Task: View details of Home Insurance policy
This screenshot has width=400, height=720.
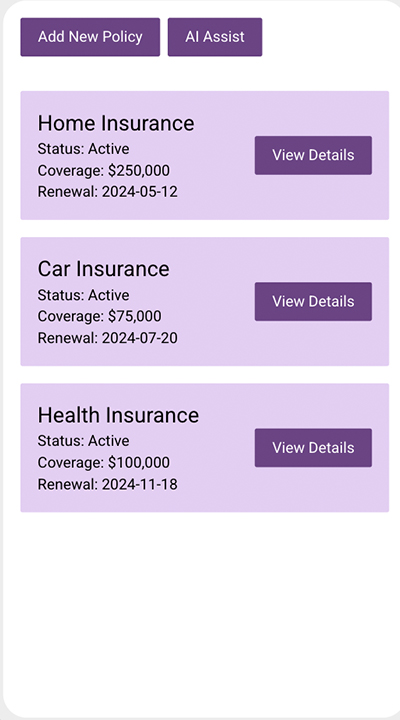Action: coord(313,155)
